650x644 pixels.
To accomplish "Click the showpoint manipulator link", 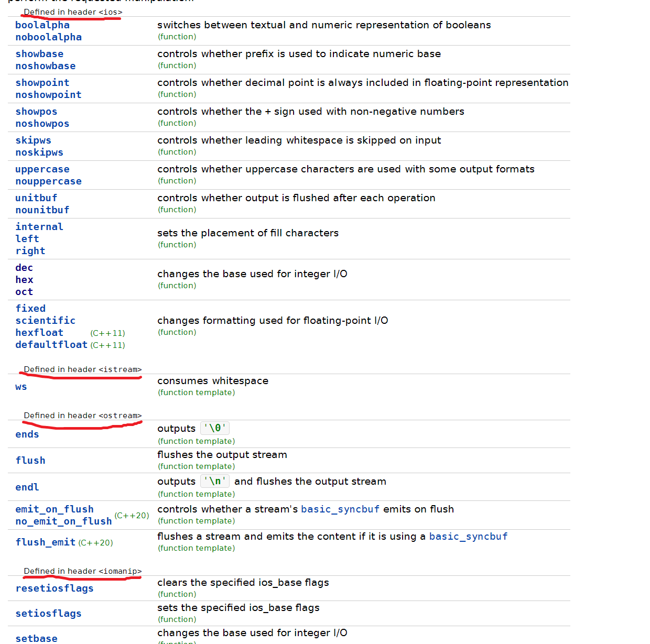I will pyautogui.click(x=42, y=83).
